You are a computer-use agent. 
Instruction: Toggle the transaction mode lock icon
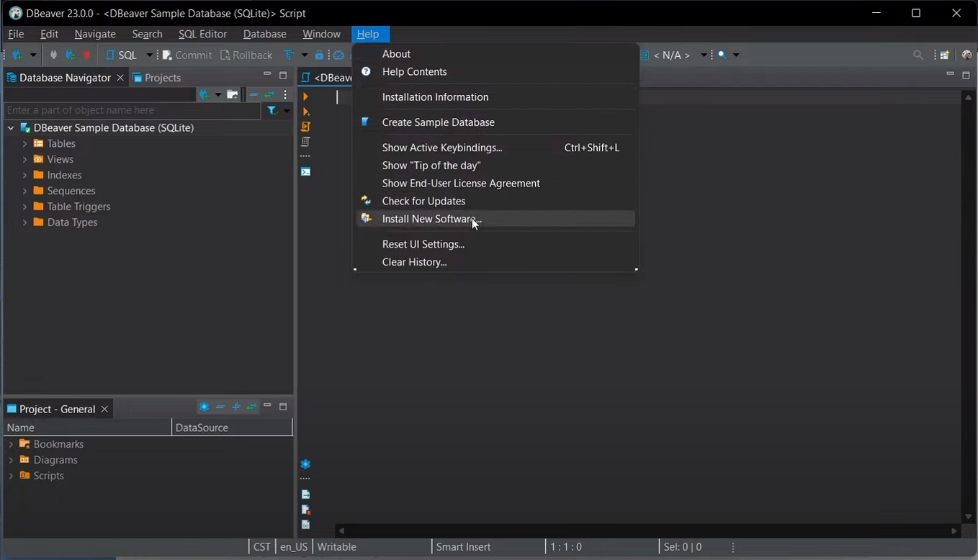(x=320, y=55)
